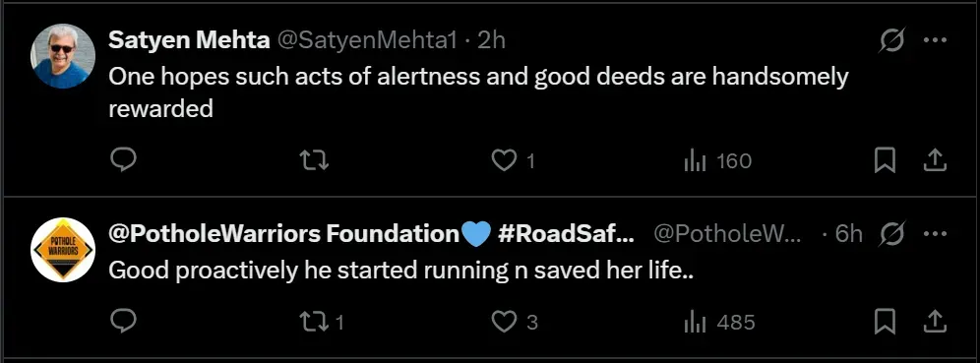
Task: Like the PotholeWarriors tweet with 3 likes
Action: coord(515,323)
